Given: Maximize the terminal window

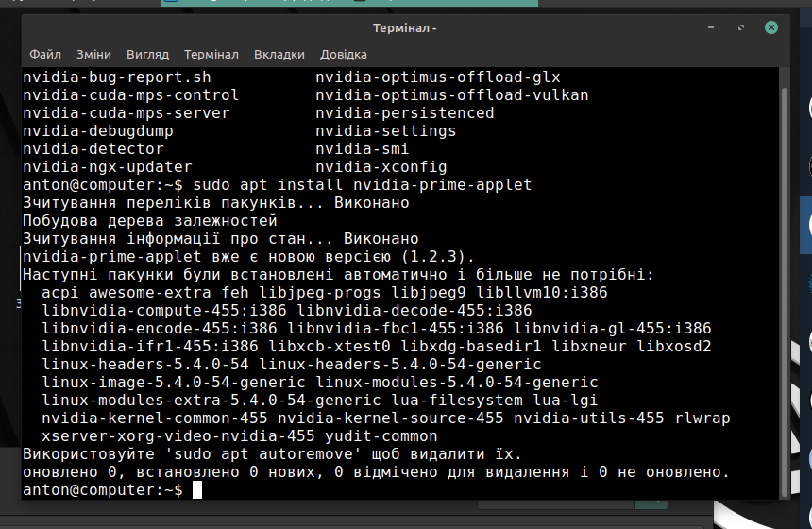Looking at the screenshot, I should click(x=741, y=27).
